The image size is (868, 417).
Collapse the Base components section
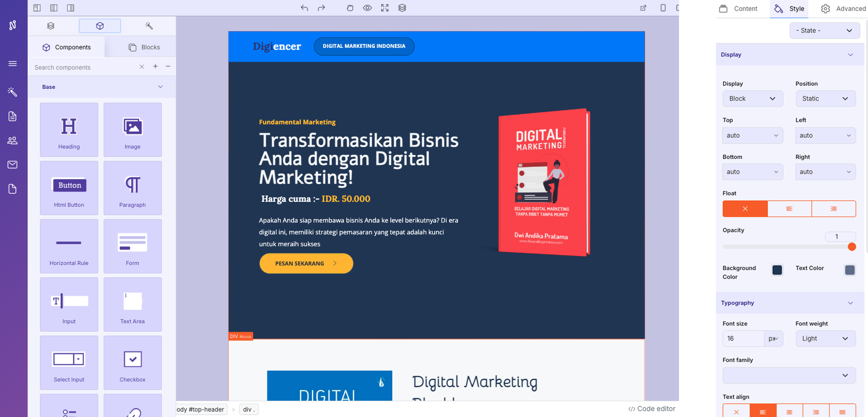click(x=160, y=87)
